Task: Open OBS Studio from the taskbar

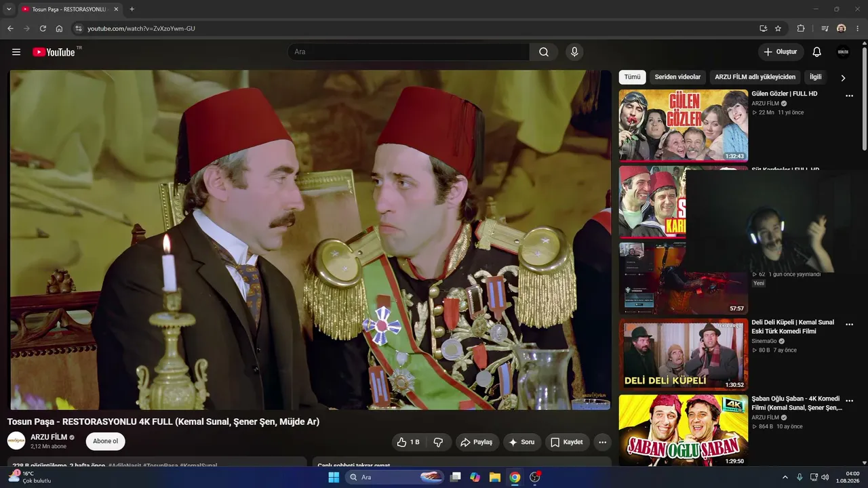Action: click(x=535, y=477)
